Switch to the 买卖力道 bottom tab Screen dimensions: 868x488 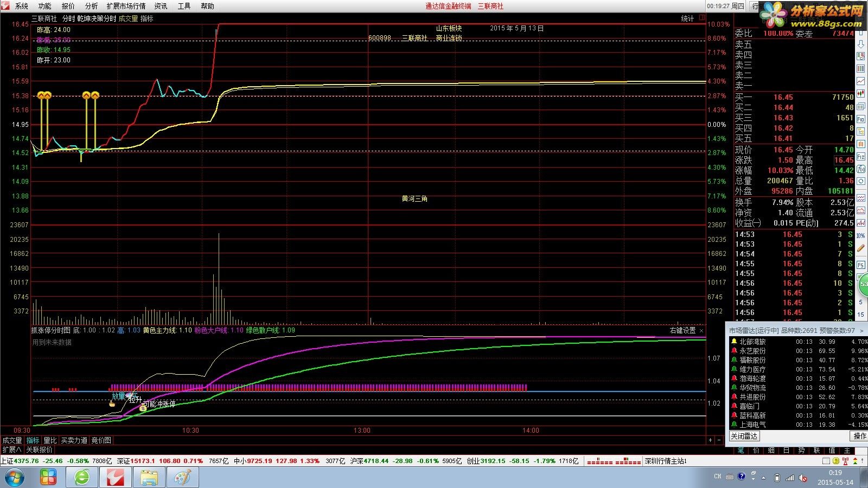click(x=74, y=440)
